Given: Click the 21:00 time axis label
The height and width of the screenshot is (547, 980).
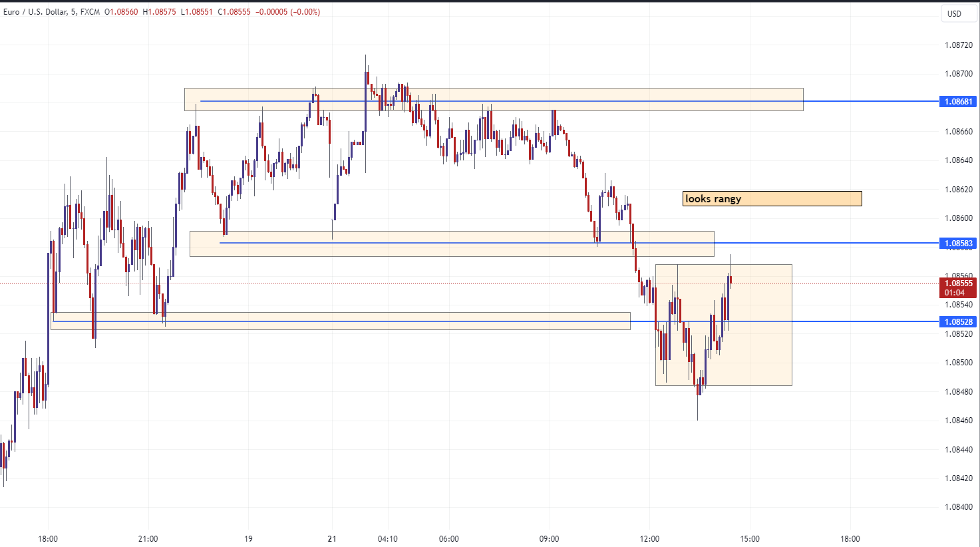Looking at the screenshot, I should (148, 538).
